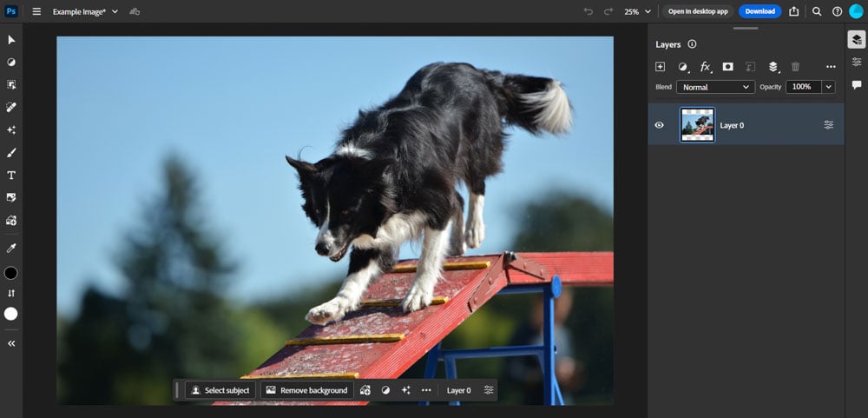This screenshot has width=868, height=418.
Task: Click Remove background in contextual bar
Action: pyautogui.click(x=306, y=390)
